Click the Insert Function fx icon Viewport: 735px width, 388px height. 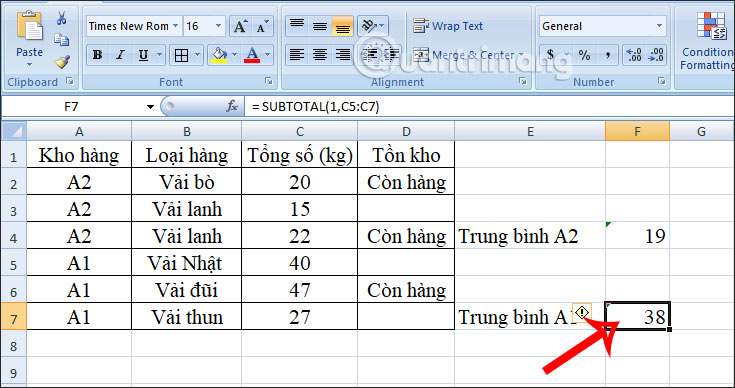(x=232, y=107)
